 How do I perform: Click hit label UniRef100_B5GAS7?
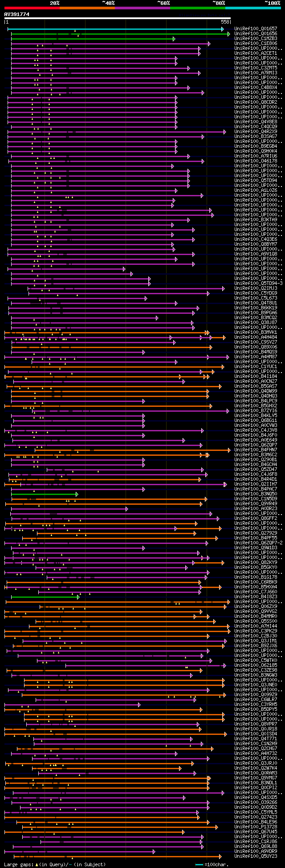point(256,386)
